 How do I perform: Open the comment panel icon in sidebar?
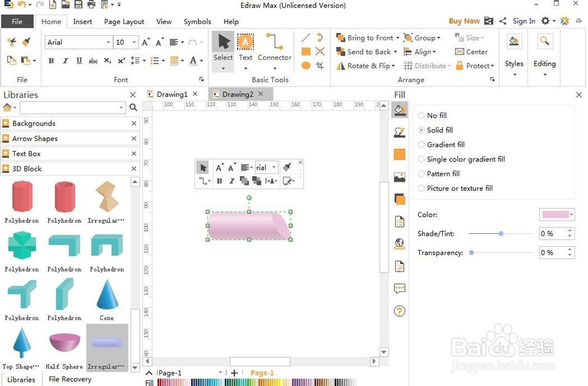pos(399,288)
